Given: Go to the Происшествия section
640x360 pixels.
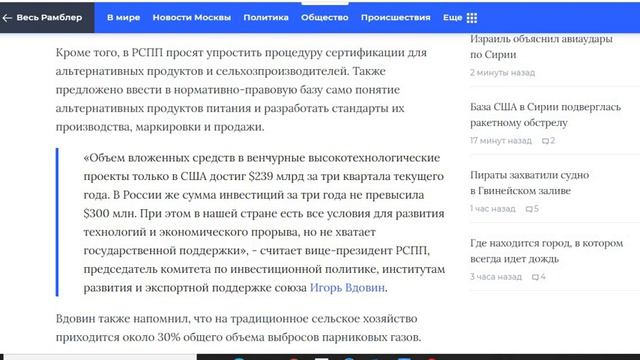Looking at the screenshot, I should click(x=396, y=18).
